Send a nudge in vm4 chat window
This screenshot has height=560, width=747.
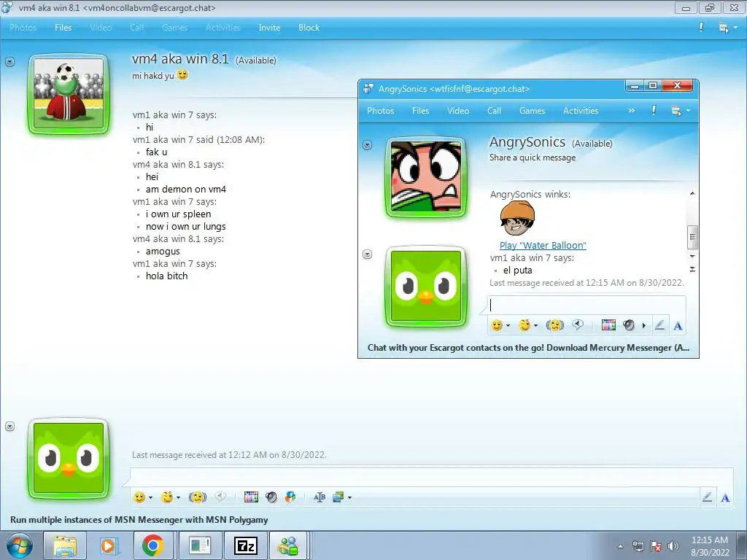pyautogui.click(x=197, y=497)
